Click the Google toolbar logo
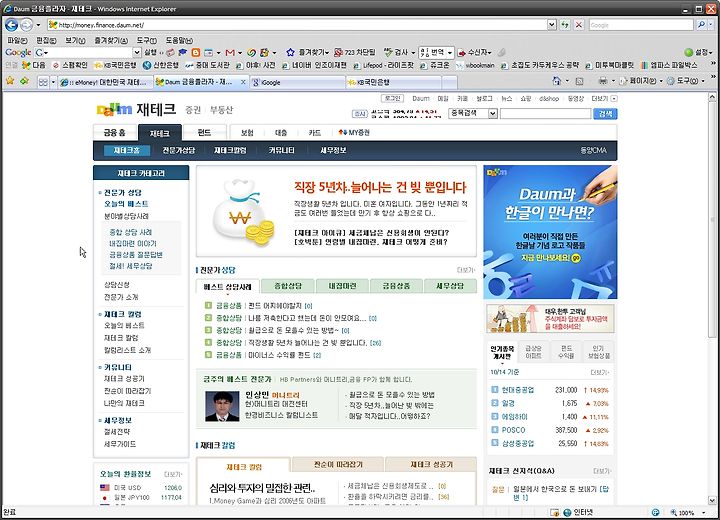720x520 pixels. 18,52
